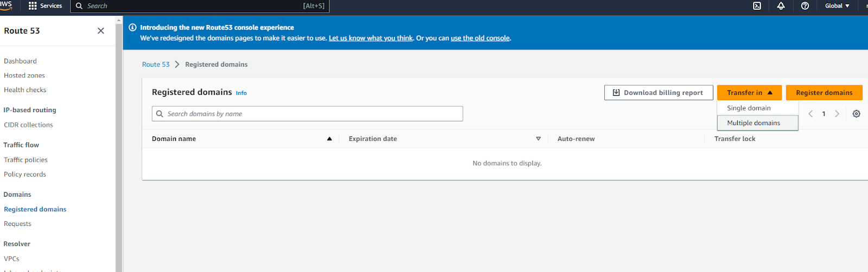Open Traffic policies in the sidebar
The height and width of the screenshot is (272, 868).
25,160
